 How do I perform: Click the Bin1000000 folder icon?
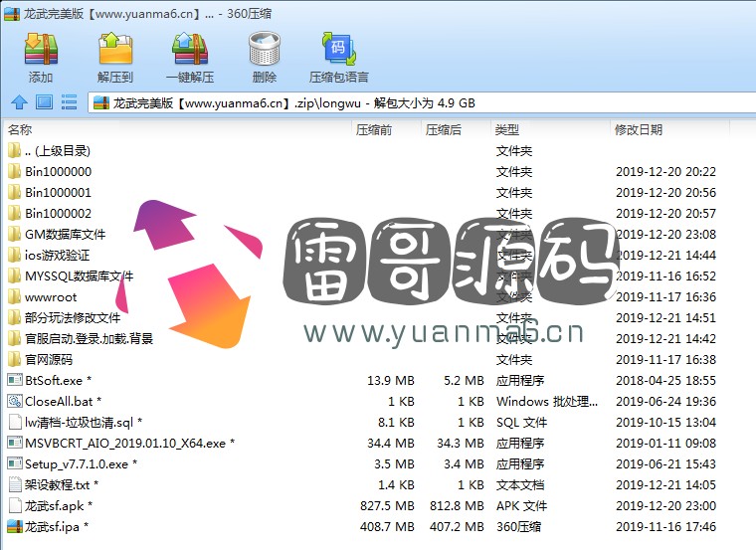15,171
